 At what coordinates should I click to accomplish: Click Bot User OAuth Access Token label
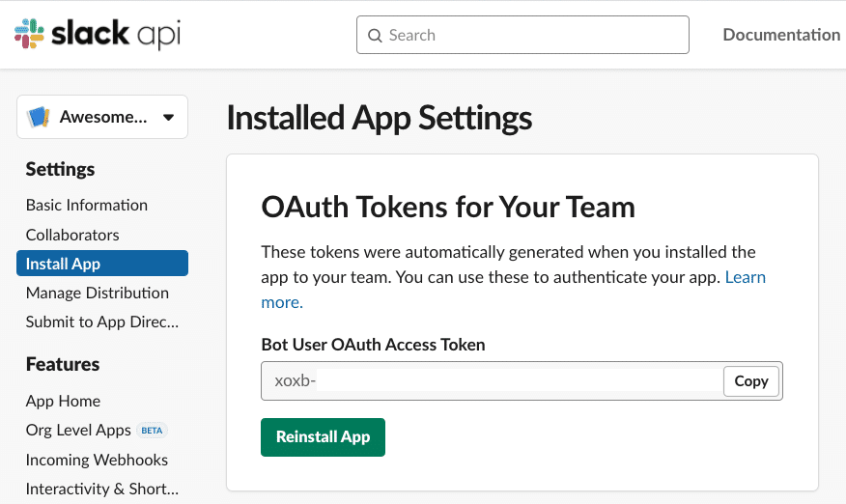point(373,345)
